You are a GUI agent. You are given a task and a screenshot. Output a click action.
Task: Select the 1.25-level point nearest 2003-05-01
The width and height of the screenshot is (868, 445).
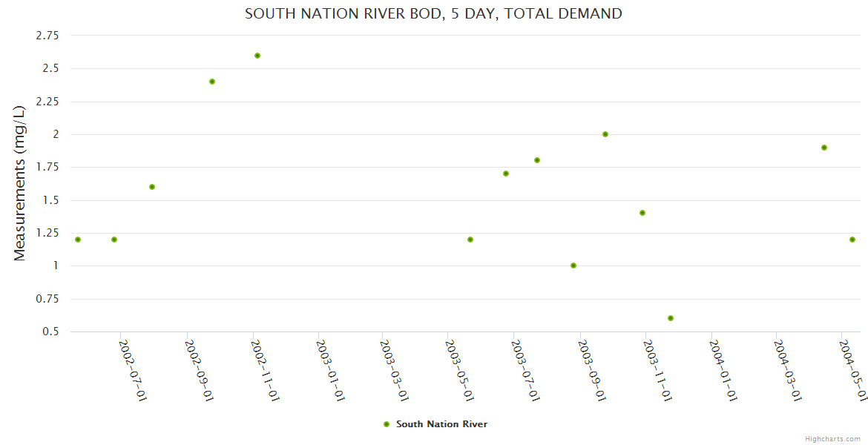pos(470,240)
